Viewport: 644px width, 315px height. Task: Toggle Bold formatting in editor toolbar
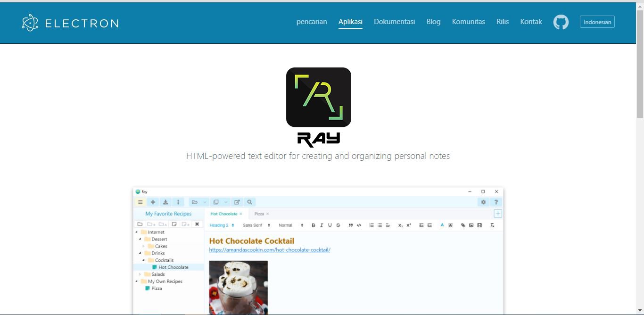pyautogui.click(x=314, y=225)
